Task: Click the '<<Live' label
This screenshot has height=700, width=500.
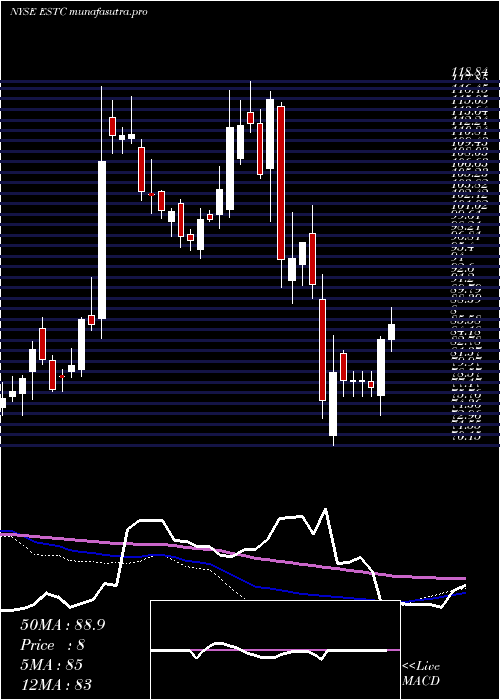Action: pos(421,667)
